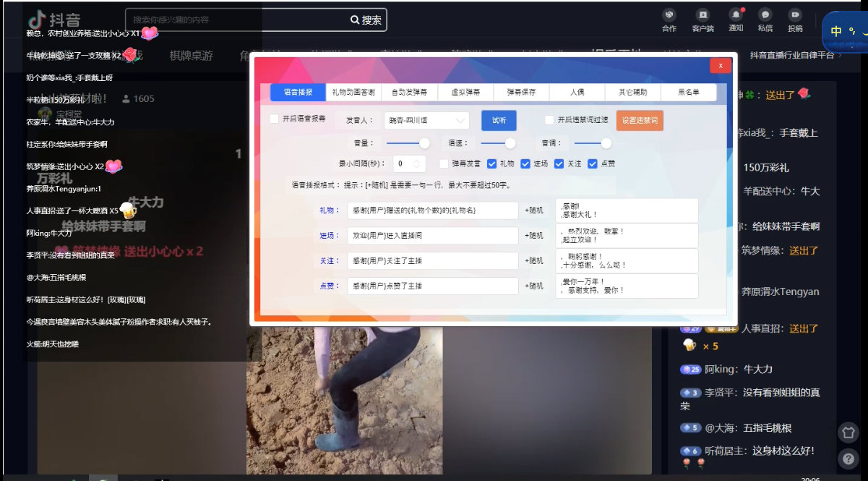
Task: Tick the 弹幕发言 checkbox
Action: pyautogui.click(x=444, y=163)
